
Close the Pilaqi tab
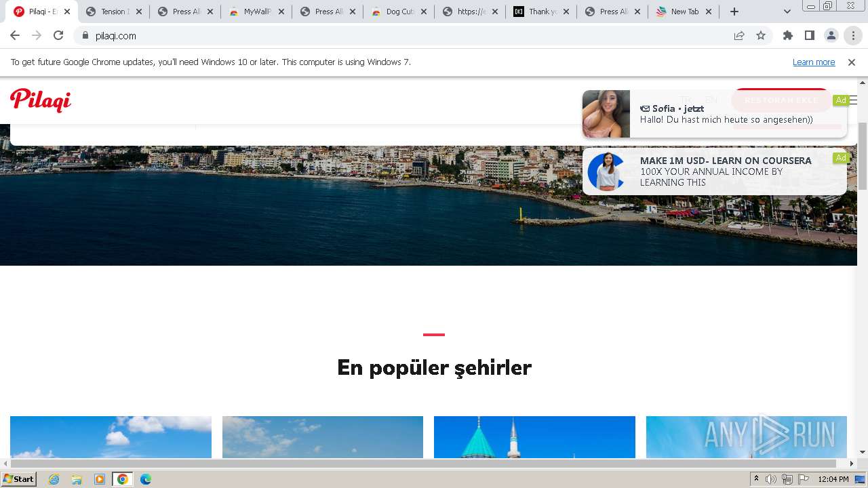67,12
